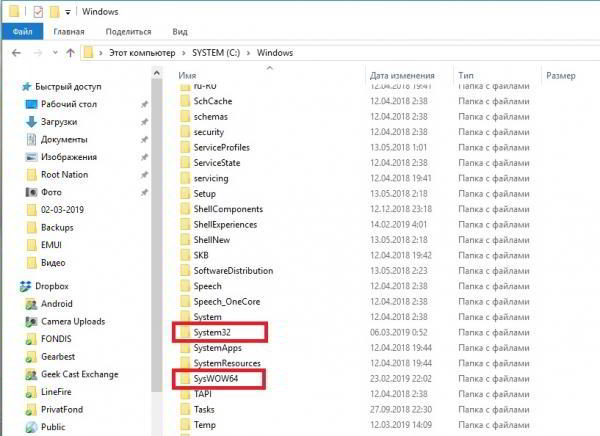Click the Android Dropbox folder icon
Image resolution: width=600 pixels, height=436 pixels.
coord(31,304)
